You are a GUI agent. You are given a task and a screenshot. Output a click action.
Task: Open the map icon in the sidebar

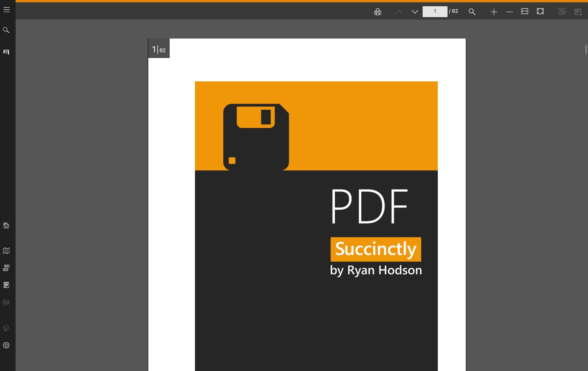tap(6, 251)
